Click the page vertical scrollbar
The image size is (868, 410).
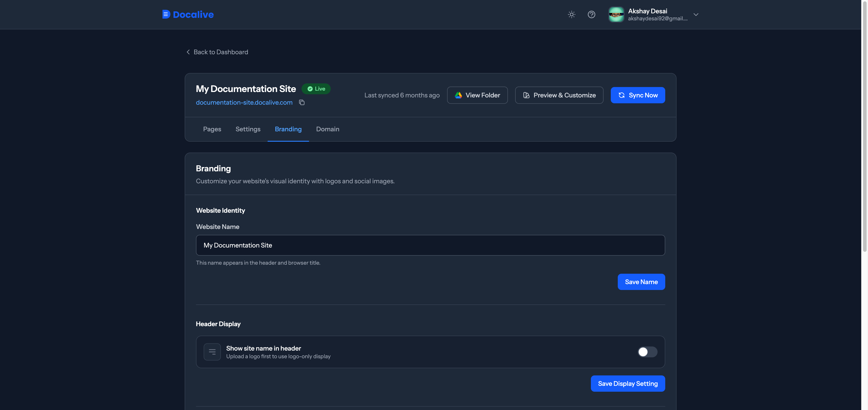click(x=864, y=126)
